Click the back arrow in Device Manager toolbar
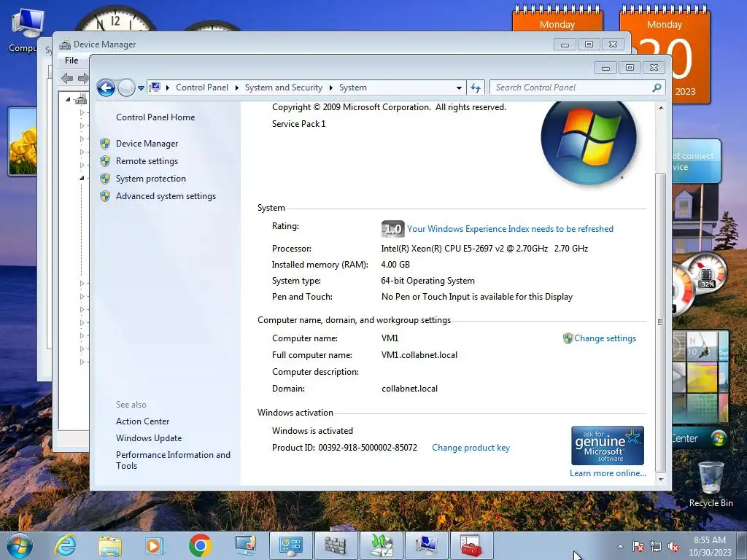The image size is (747, 560). pyautogui.click(x=67, y=78)
